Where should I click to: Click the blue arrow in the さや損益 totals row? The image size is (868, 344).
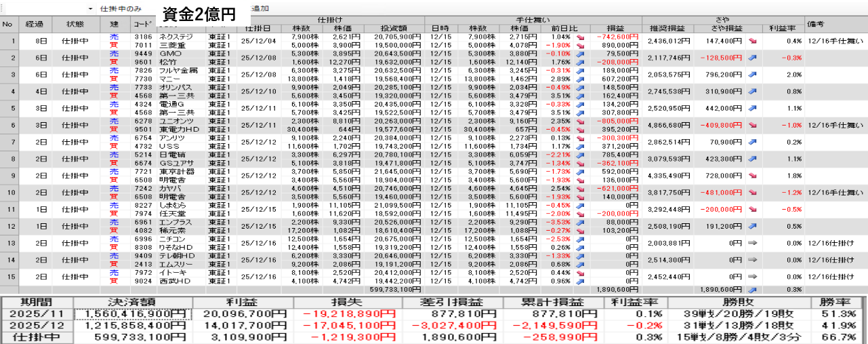(x=753, y=289)
